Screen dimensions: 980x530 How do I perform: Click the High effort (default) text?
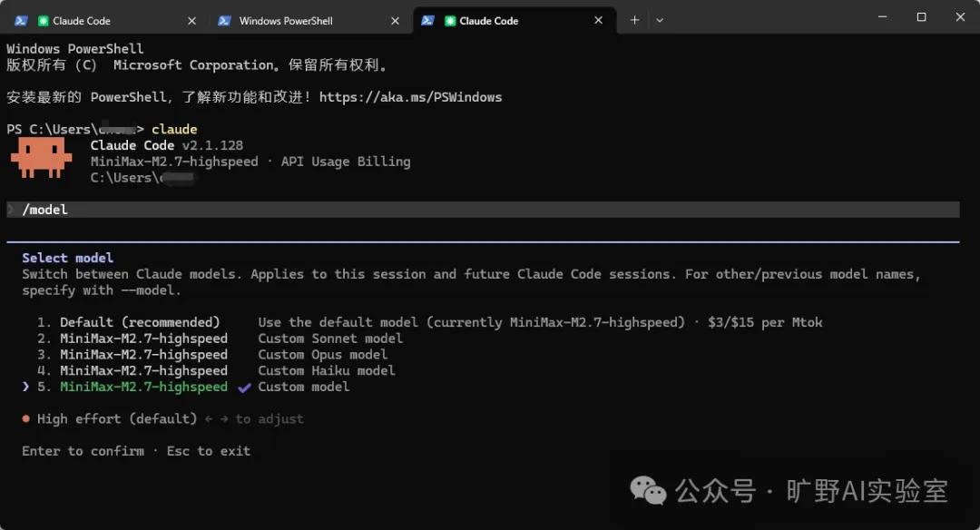pos(117,418)
